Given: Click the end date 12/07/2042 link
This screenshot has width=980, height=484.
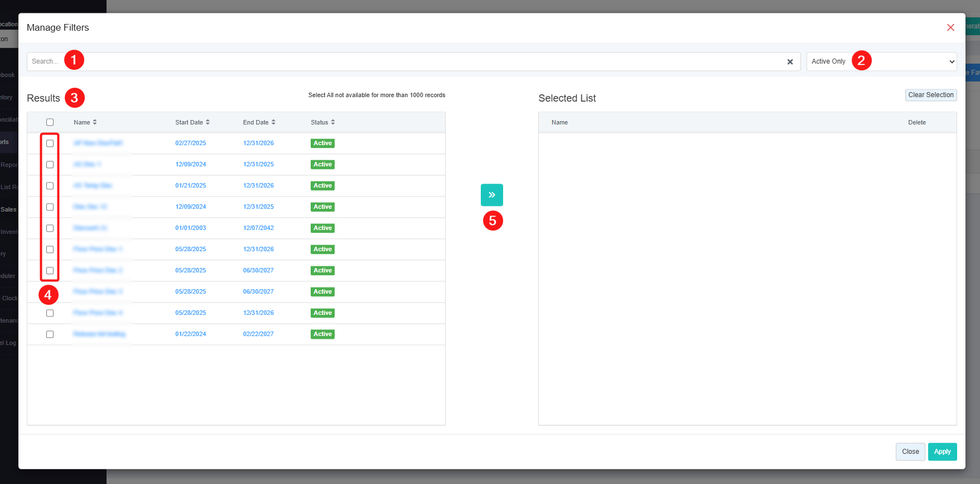Looking at the screenshot, I should pyautogui.click(x=258, y=228).
